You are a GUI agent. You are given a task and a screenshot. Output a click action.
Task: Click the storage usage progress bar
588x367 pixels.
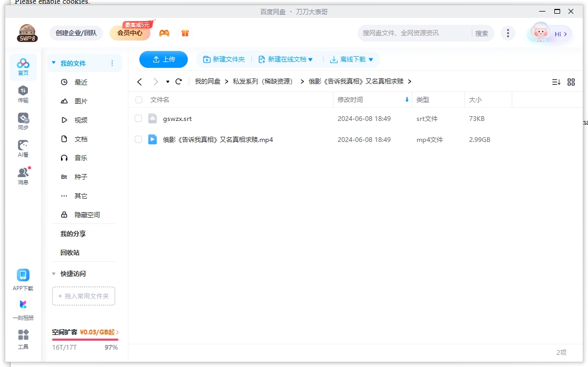coord(85,341)
